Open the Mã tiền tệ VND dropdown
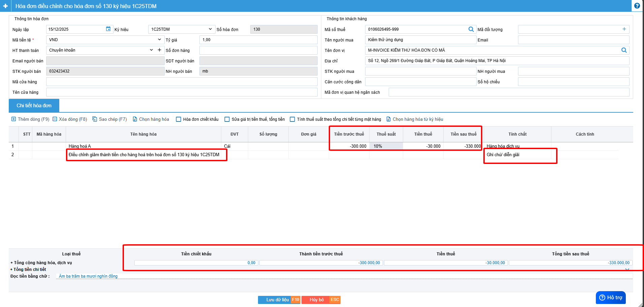Screen dimensions: 644x307 point(159,40)
